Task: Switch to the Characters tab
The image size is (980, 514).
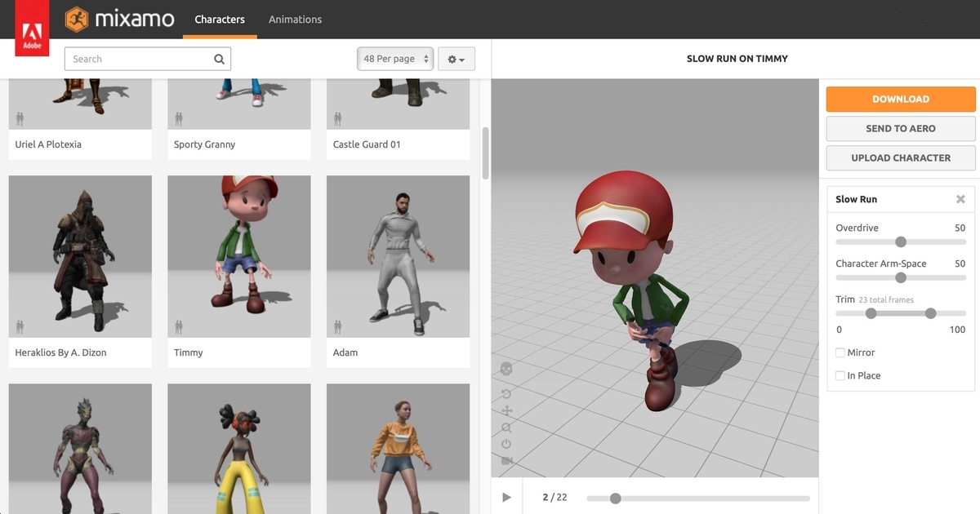Action: tap(220, 20)
